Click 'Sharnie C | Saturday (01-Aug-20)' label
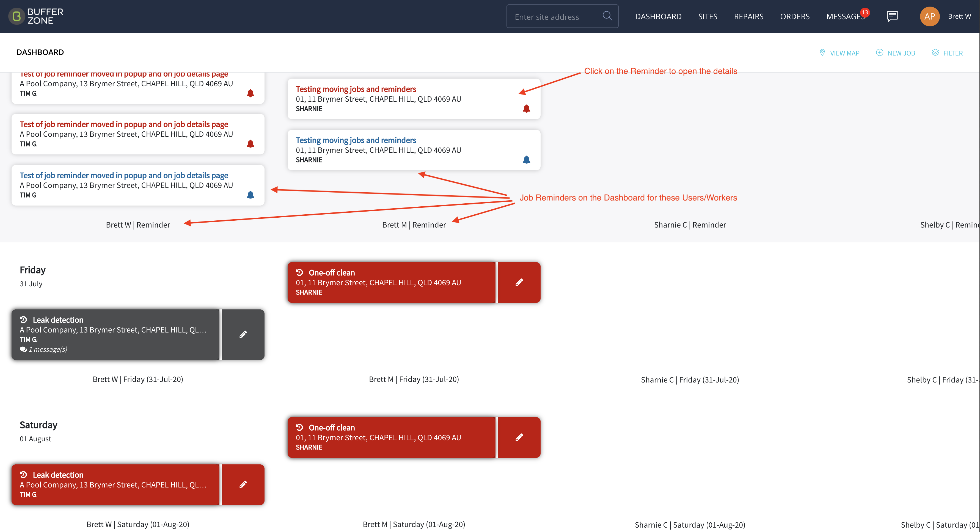 [690, 525]
